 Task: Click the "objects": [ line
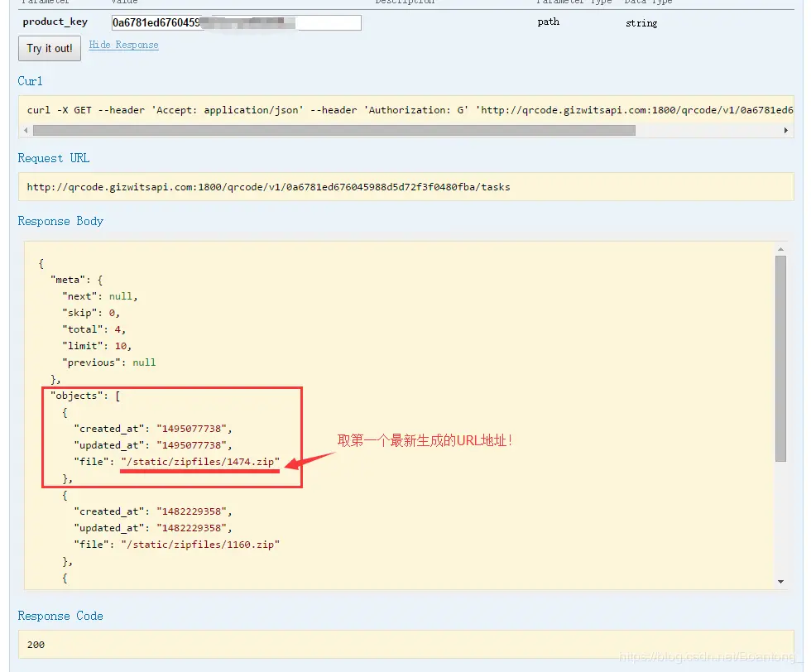point(85,396)
